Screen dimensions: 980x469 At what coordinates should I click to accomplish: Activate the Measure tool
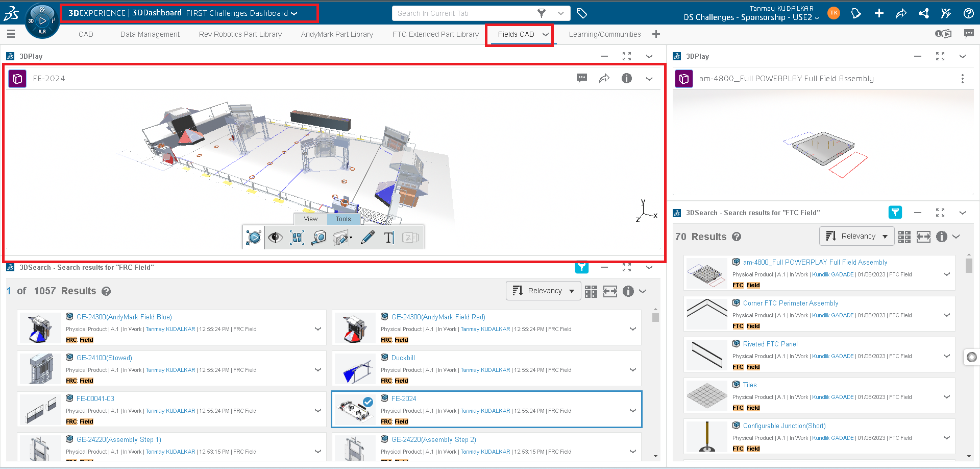click(x=319, y=237)
